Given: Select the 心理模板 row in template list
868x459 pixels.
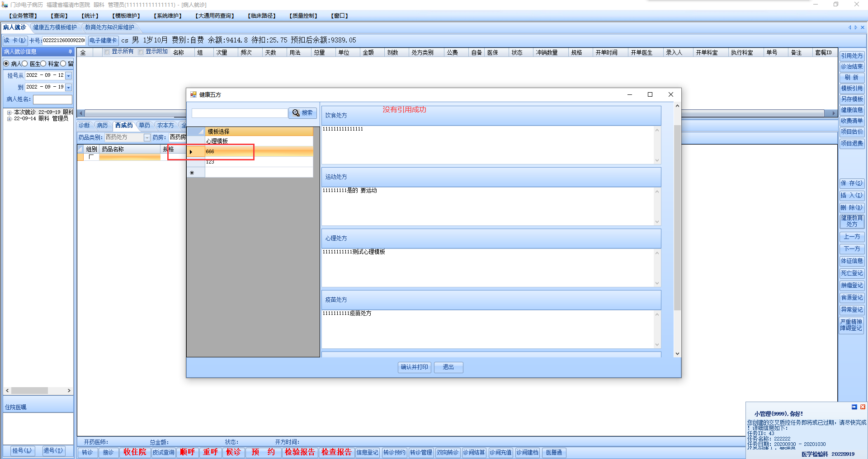Looking at the screenshot, I should point(259,141).
